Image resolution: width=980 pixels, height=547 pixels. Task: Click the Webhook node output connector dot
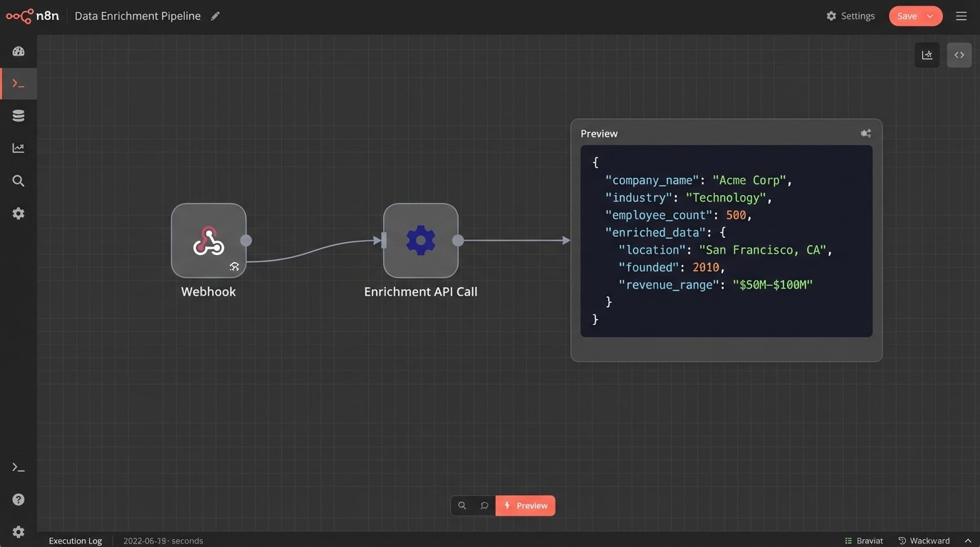point(246,241)
